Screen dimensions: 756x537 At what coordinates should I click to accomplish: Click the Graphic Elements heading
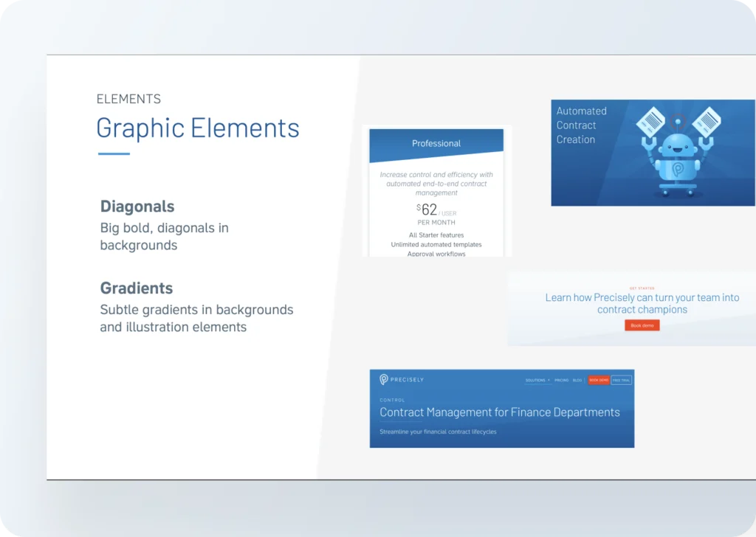(x=198, y=128)
